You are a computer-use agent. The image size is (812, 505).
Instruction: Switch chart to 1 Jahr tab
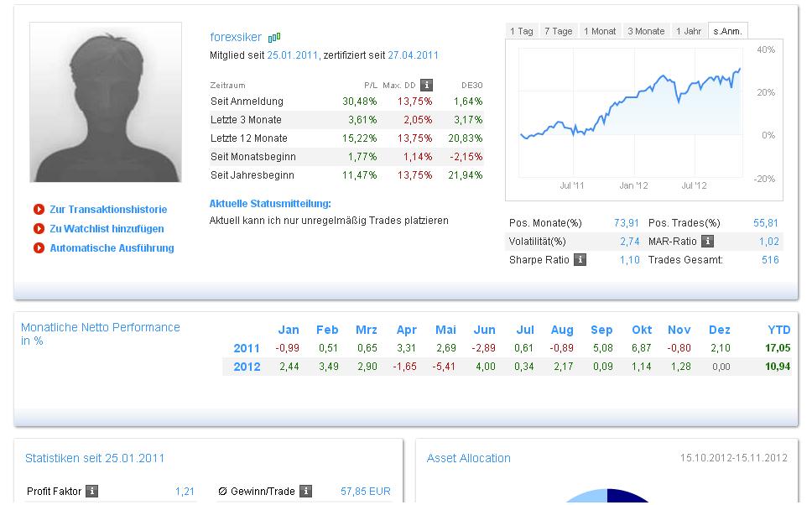[x=688, y=31]
